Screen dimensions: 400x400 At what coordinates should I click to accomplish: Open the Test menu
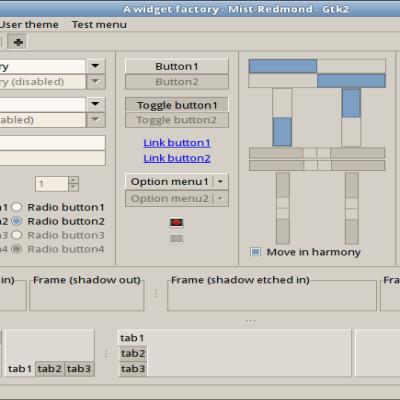(x=99, y=25)
